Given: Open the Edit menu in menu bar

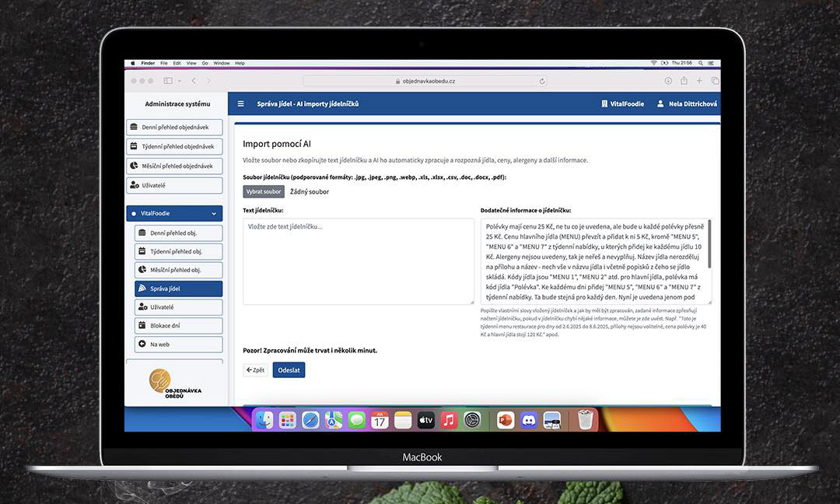Looking at the screenshot, I should coord(177,63).
